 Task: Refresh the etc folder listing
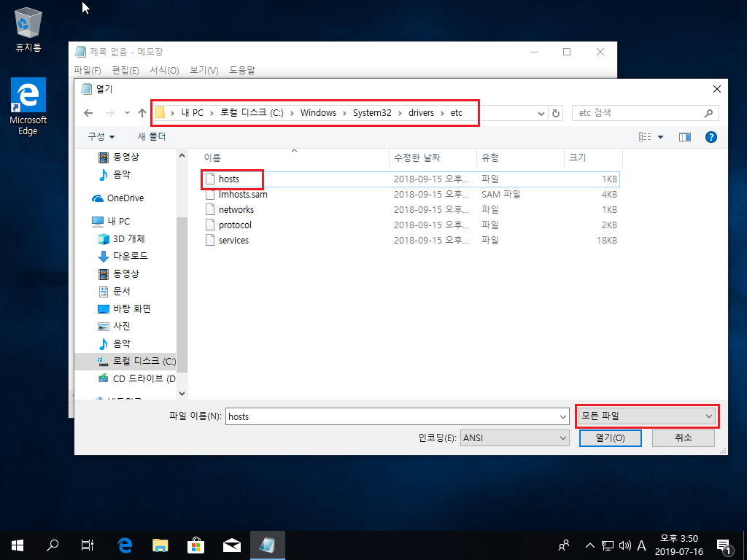tap(555, 112)
